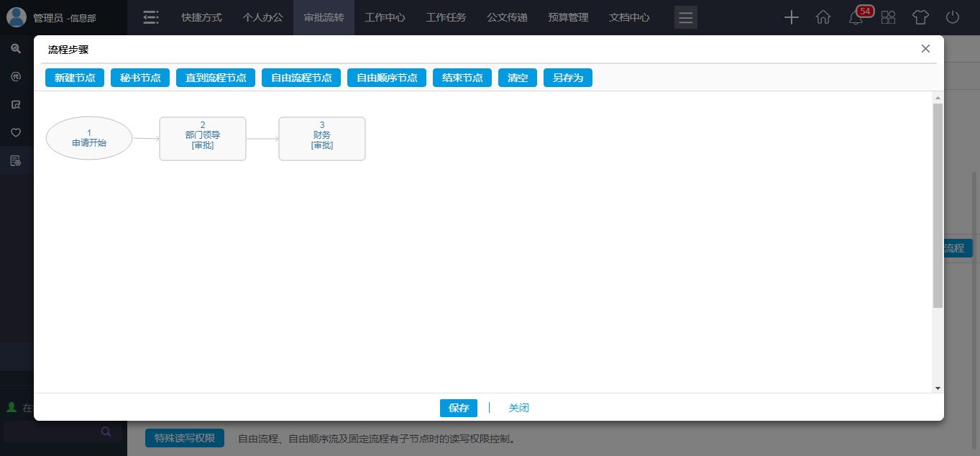Collapse sidebar with menu-fold icon
This screenshot has width=980, height=456.
151,17
